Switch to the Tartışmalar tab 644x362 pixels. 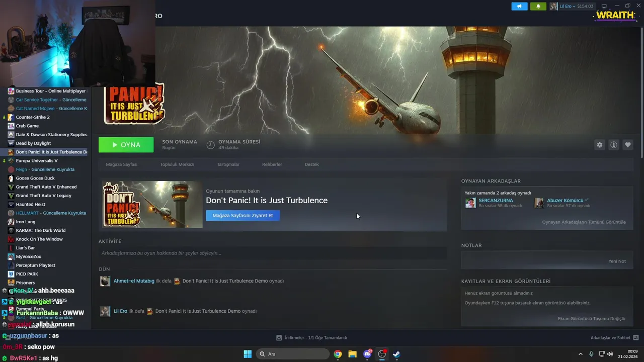[228, 164]
